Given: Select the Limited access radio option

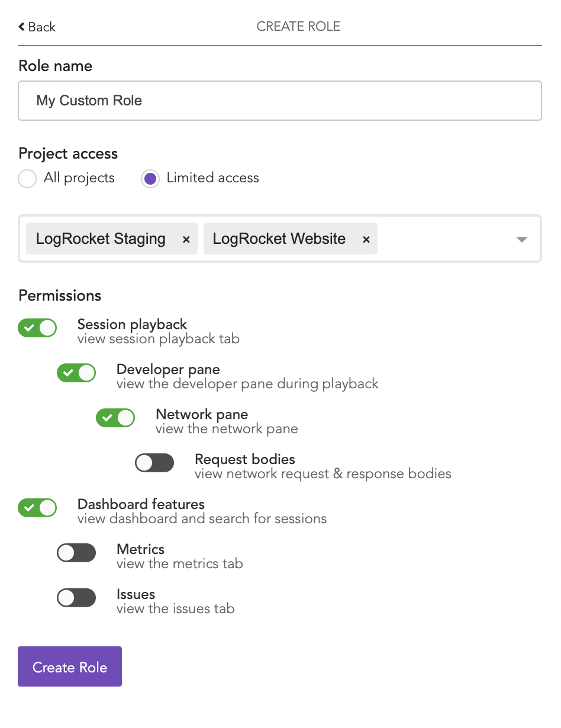Looking at the screenshot, I should (x=150, y=178).
